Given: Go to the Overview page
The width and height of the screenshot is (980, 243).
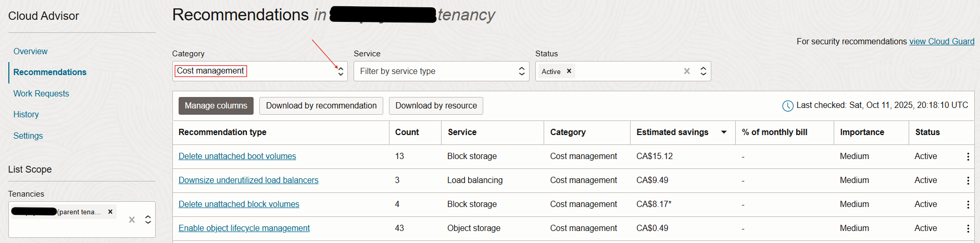Looking at the screenshot, I should 30,51.
